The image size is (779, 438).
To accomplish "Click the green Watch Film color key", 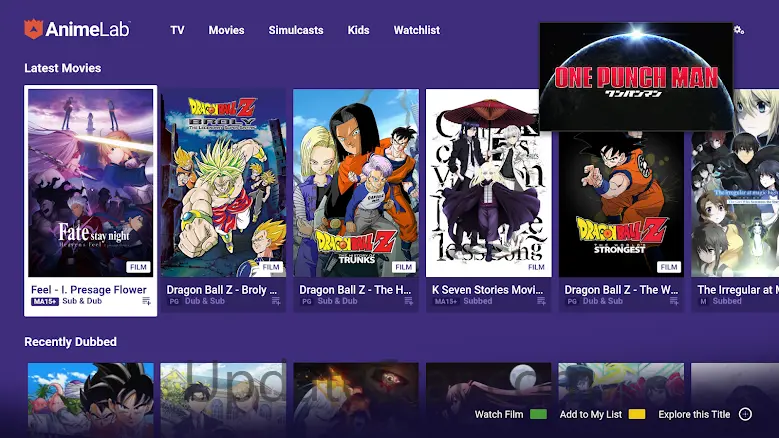I will (539, 414).
